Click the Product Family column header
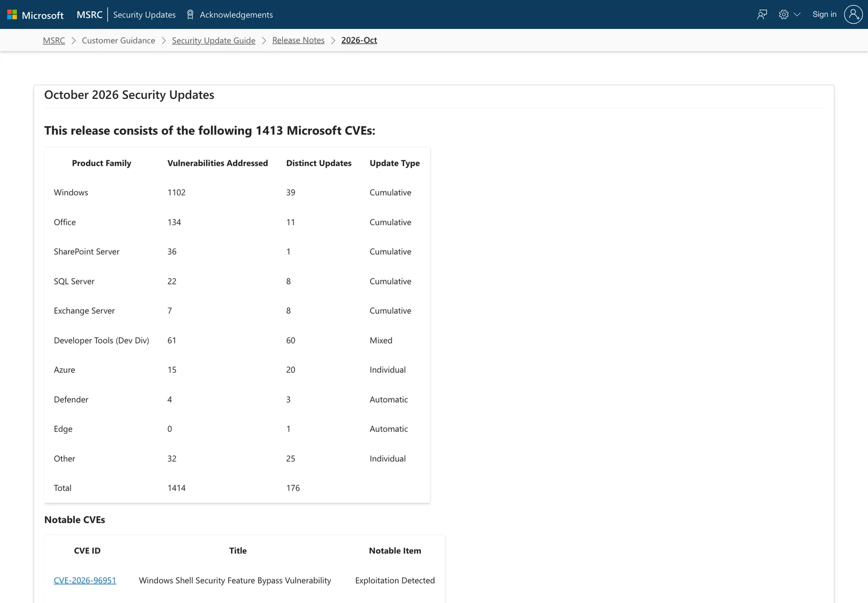The width and height of the screenshot is (868, 603). 101,163
